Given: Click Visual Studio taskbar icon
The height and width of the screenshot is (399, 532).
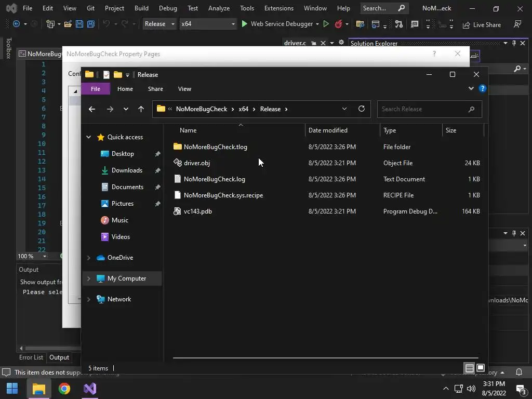Looking at the screenshot, I should click(x=90, y=389).
